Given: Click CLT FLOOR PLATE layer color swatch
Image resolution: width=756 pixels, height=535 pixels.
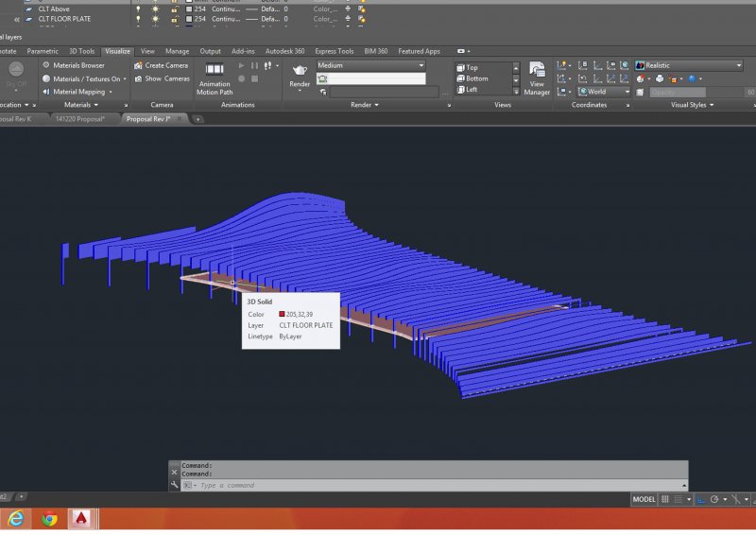Looking at the screenshot, I should pos(189,18).
